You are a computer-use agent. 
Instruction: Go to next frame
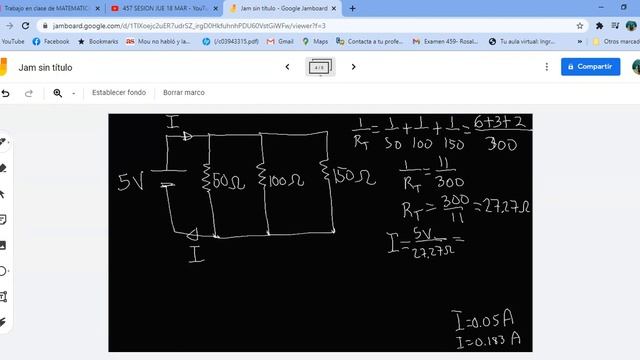click(x=353, y=67)
